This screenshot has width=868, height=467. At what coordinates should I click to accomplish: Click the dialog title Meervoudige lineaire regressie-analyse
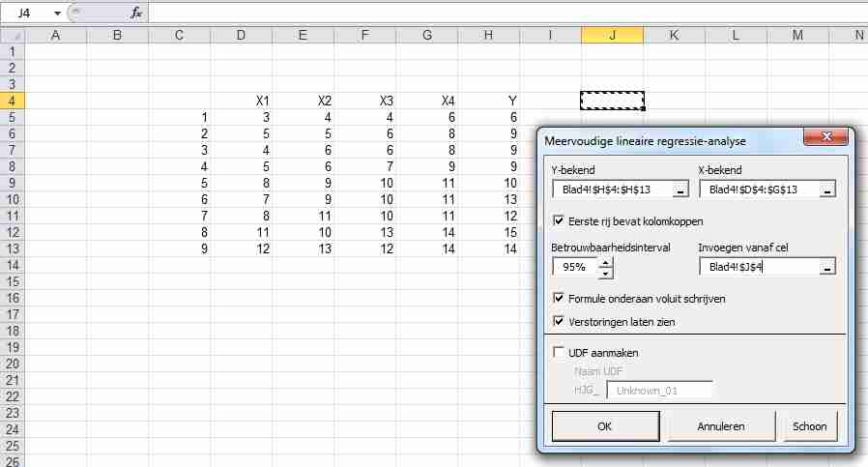(645, 141)
